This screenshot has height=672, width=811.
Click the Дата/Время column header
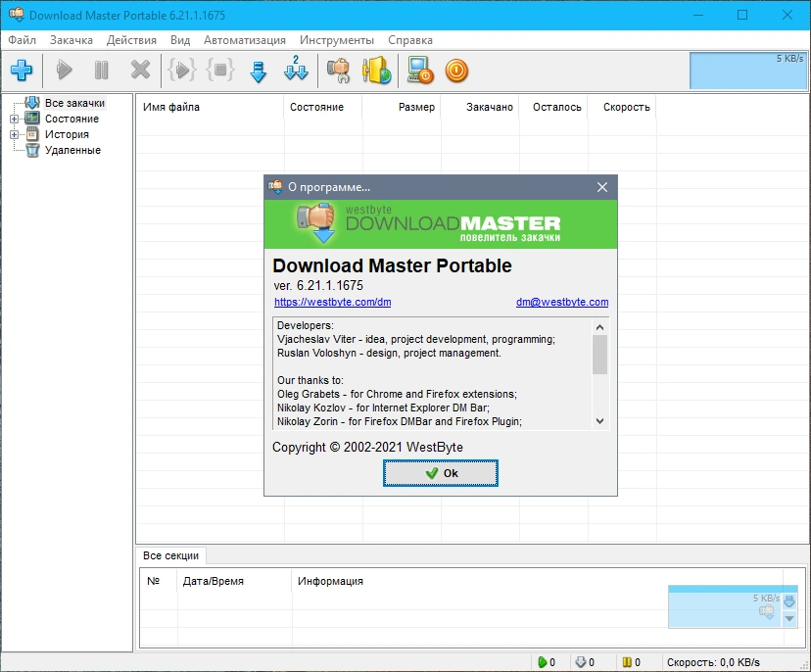pos(234,581)
